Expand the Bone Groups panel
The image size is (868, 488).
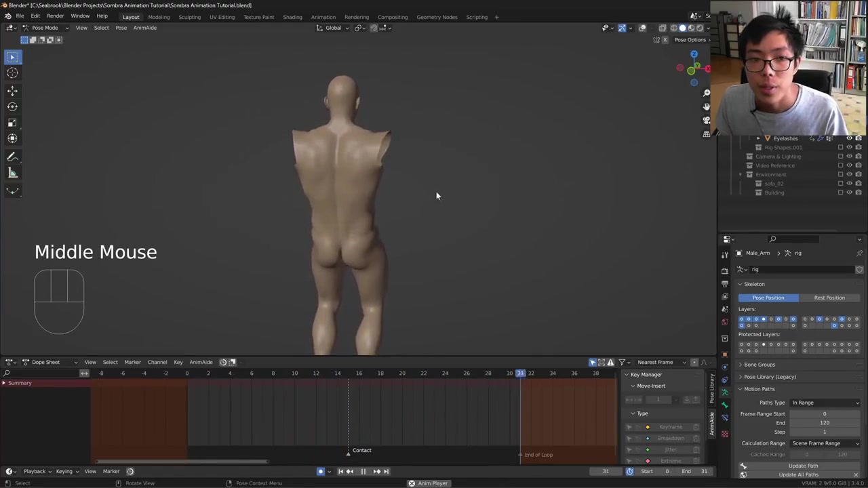(x=759, y=365)
